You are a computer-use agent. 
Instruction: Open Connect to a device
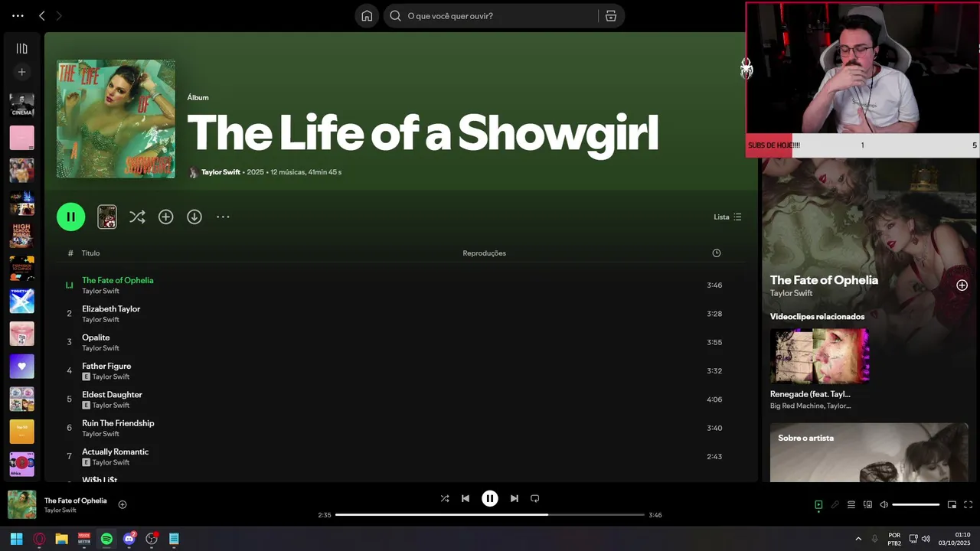867,504
